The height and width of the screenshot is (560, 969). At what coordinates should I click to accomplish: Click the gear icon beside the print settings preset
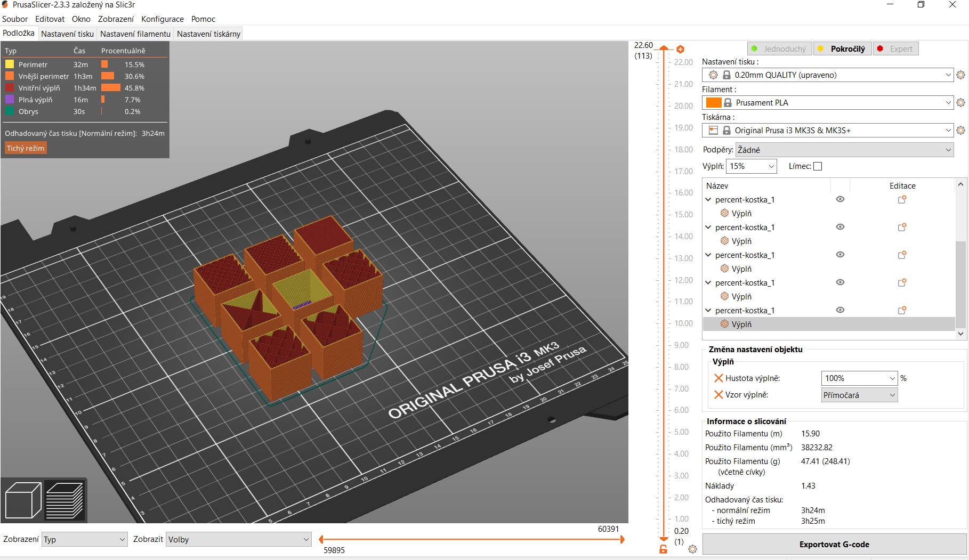point(960,75)
